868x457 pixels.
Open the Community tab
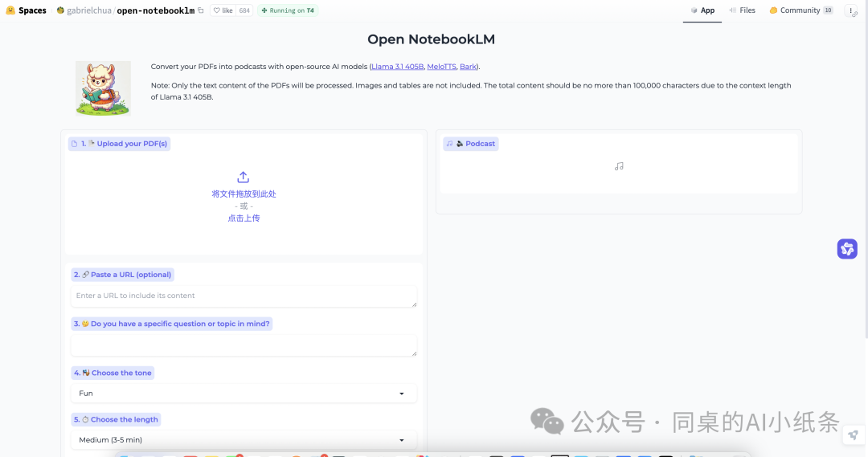(801, 10)
